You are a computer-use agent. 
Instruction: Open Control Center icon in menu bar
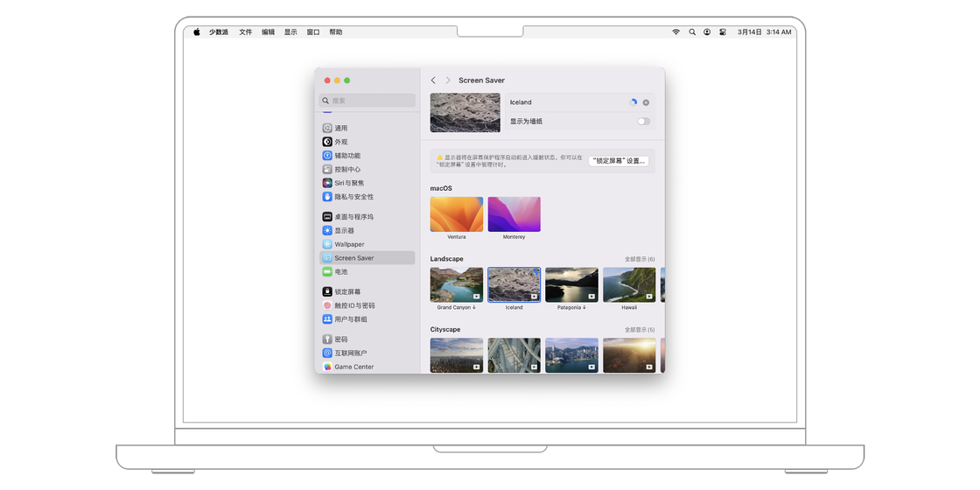coord(723,31)
